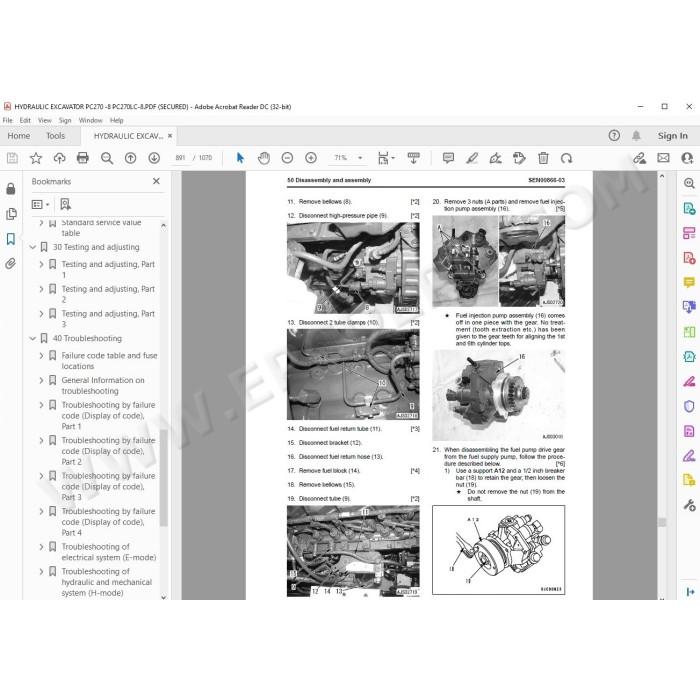Click the stamp tool icon
This screenshot has height=700, width=700.
coord(519,158)
